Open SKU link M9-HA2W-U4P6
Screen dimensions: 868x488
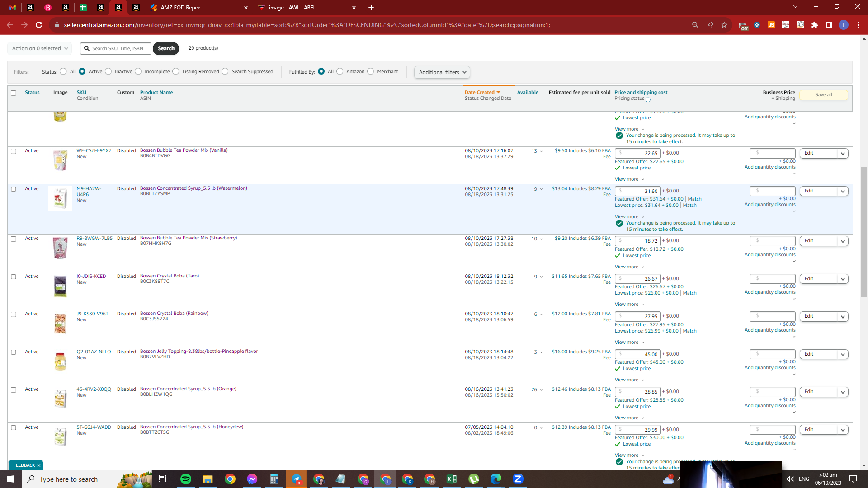[x=89, y=192]
